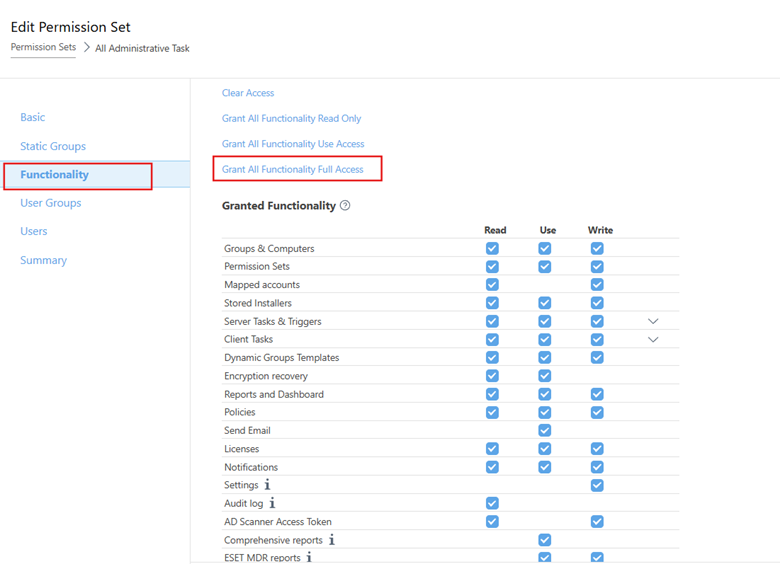Viewport: 780px width, 564px height.
Task: Uncheck Write access for Mapped accounts
Action: [x=597, y=285]
